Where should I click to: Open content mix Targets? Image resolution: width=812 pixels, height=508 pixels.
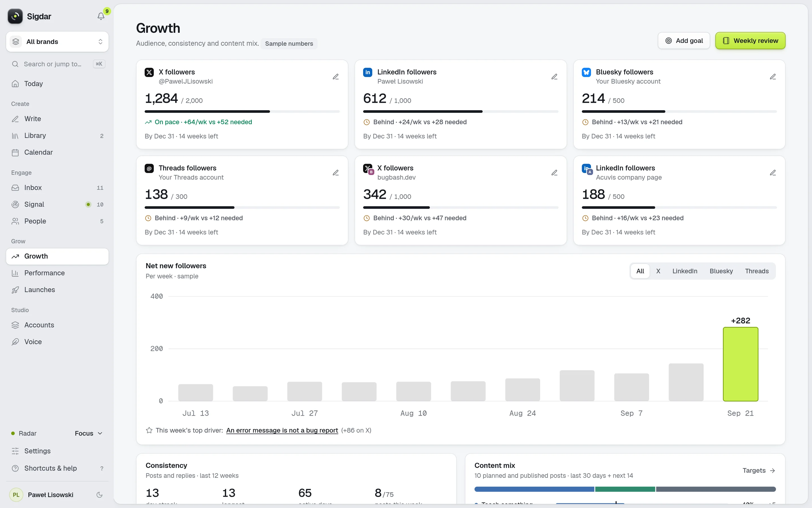[x=759, y=470]
